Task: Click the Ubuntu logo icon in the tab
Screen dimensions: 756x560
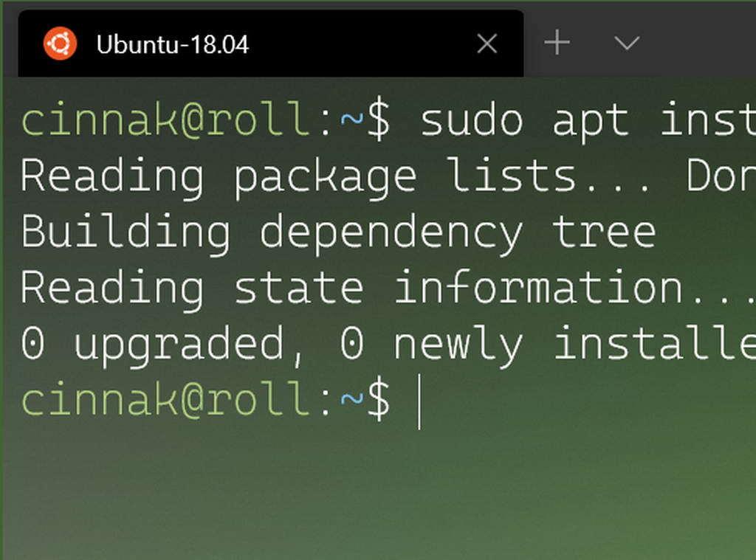Action: tap(60, 44)
